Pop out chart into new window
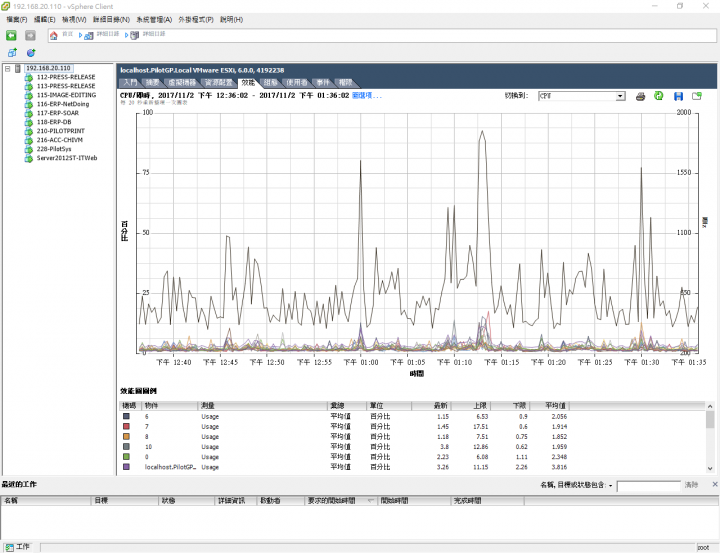Image resolution: width=720 pixels, height=553 pixels. click(x=697, y=96)
